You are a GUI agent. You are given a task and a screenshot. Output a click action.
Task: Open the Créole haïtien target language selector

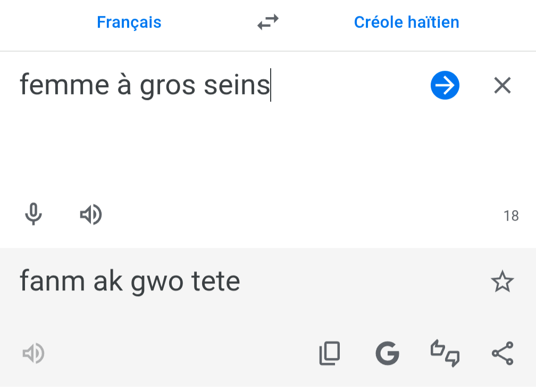pos(406,22)
